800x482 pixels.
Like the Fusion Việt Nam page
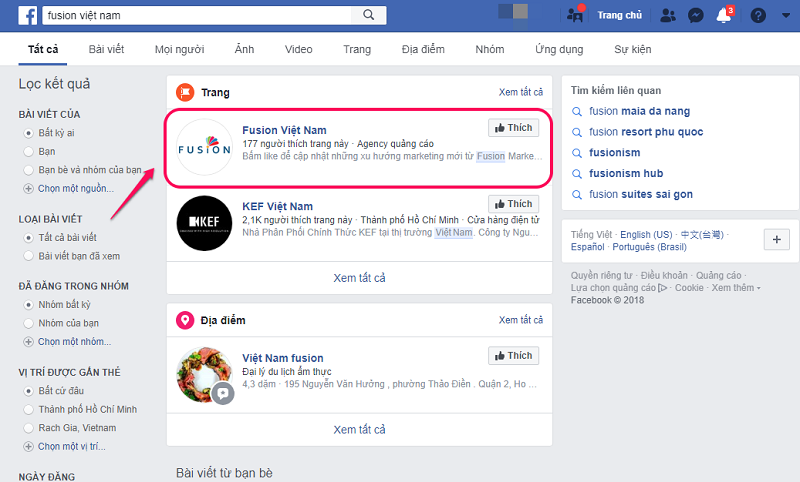(513, 128)
